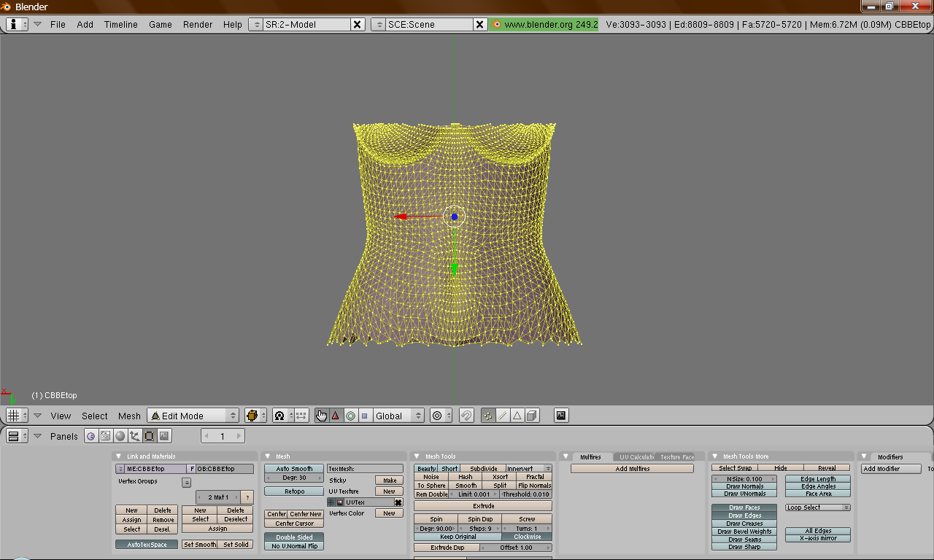Open the Object panels context icon
Image resolution: width=934 pixels, height=560 pixels.
[135, 436]
